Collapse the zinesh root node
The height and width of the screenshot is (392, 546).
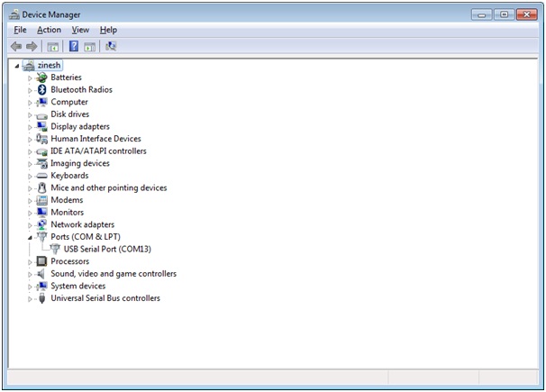click(x=17, y=66)
